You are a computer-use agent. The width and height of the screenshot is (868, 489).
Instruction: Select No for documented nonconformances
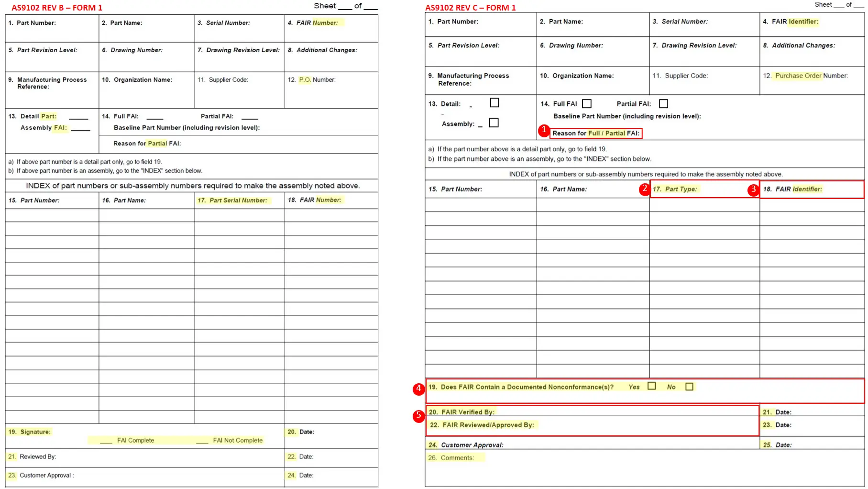click(x=689, y=386)
